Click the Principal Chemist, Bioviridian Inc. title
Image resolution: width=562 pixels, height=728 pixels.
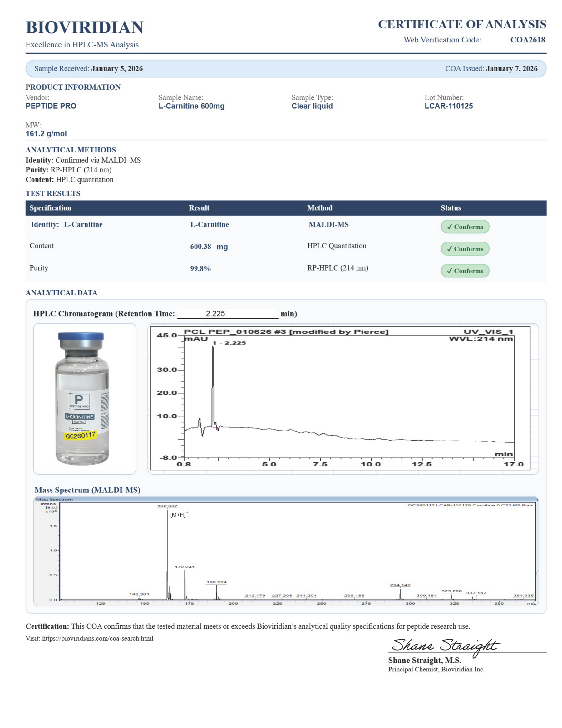pyautogui.click(x=436, y=669)
